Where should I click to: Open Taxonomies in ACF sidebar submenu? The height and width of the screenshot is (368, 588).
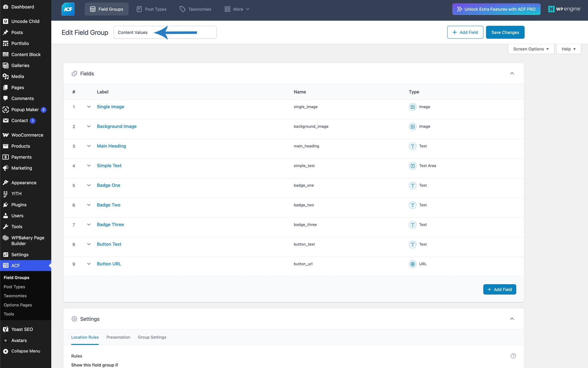pos(15,296)
